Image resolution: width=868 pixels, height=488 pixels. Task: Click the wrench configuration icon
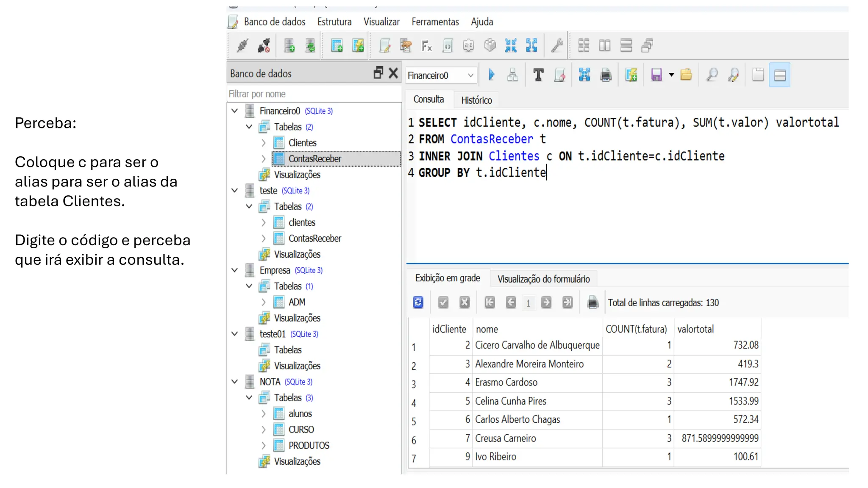tap(557, 45)
